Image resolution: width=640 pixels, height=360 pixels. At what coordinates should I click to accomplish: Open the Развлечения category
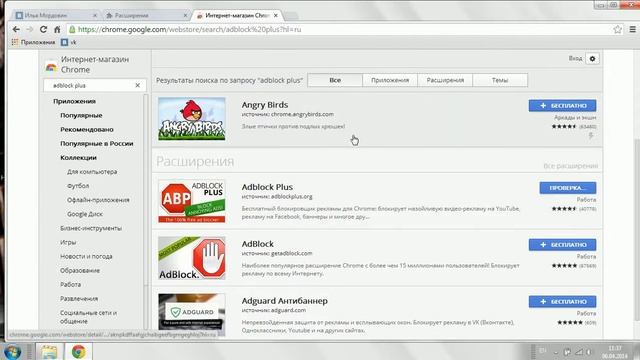pos(79,298)
